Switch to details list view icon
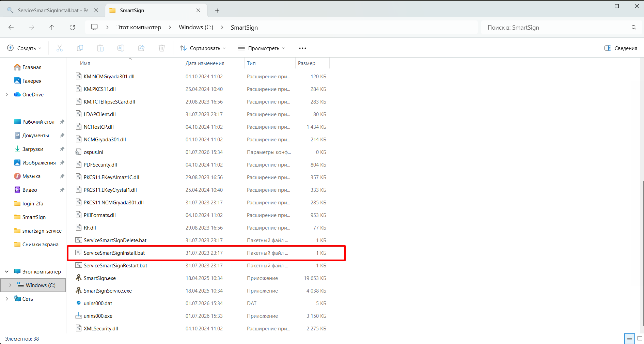644x344 pixels. coord(629,339)
